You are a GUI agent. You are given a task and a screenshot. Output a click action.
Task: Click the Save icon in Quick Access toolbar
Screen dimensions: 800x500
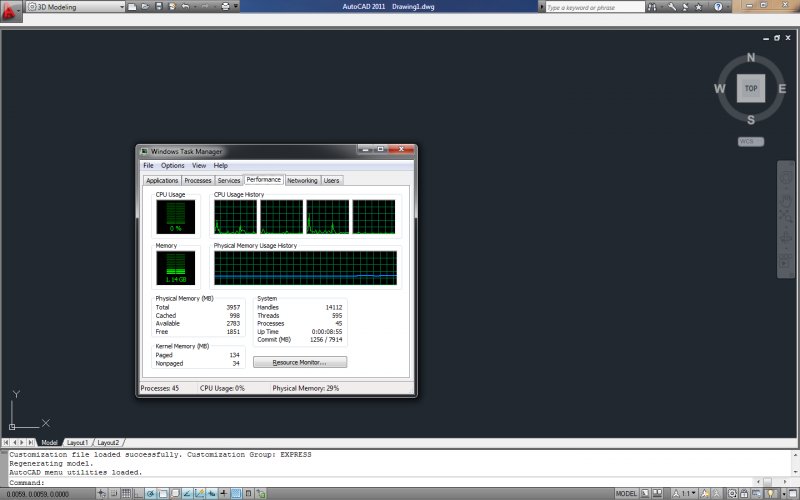click(x=159, y=7)
